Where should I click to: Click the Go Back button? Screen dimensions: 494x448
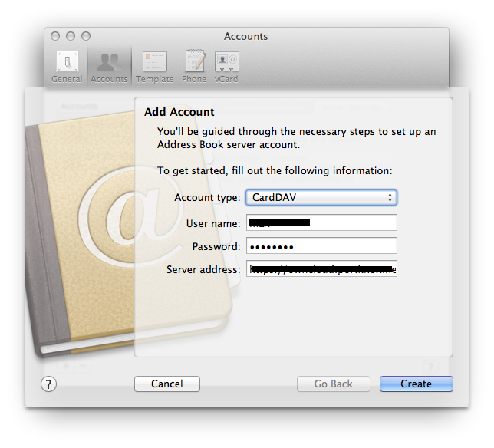[x=334, y=384]
